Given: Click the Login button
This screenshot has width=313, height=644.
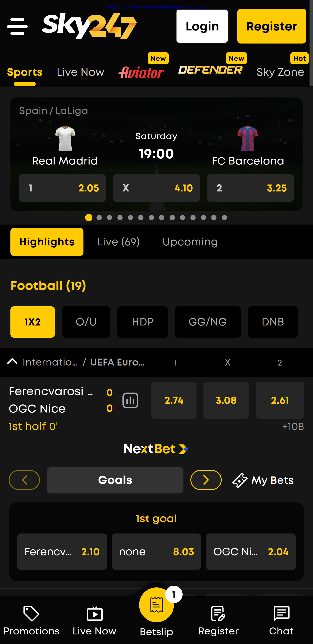Looking at the screenshot, I should click(202, 26).
